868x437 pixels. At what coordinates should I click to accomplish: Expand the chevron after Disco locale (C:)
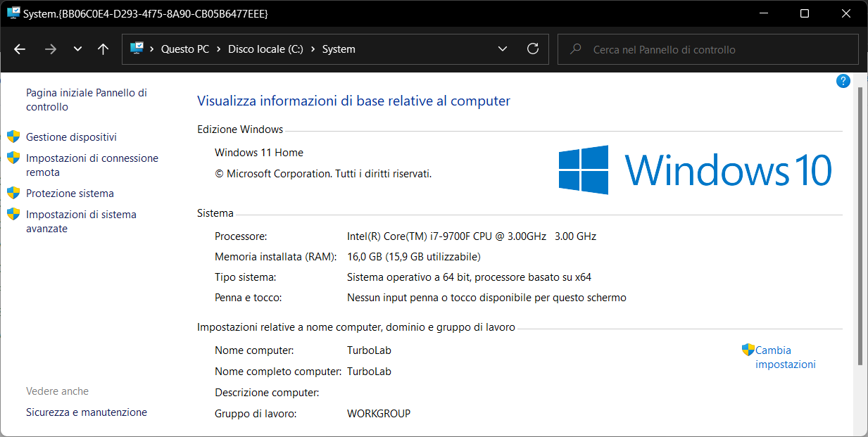pyautogui.click(x=313, y=49)
